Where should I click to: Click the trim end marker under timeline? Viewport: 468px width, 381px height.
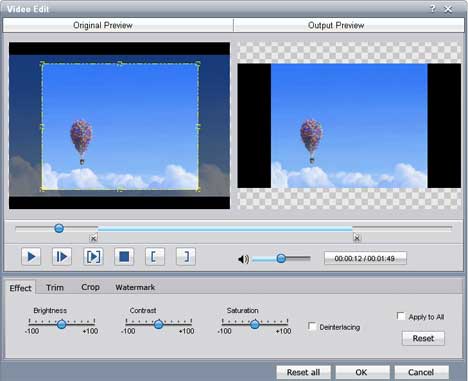(x=357, y=238)
